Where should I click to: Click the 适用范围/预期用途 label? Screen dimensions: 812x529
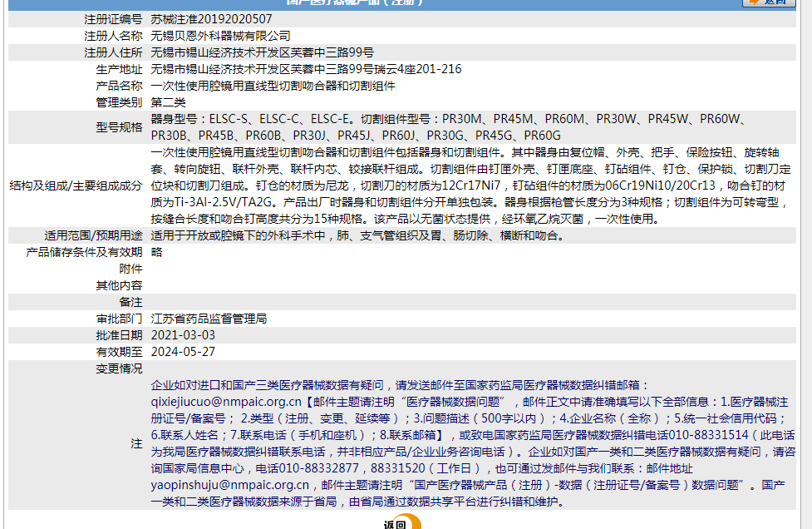click(93, 235)
